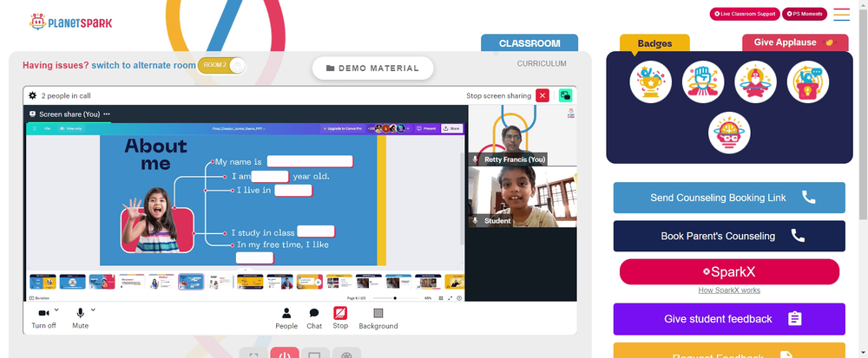868x358 pixels.
Task: Open the DEMO MATERIAL folder button
Action: click(372, 68)
